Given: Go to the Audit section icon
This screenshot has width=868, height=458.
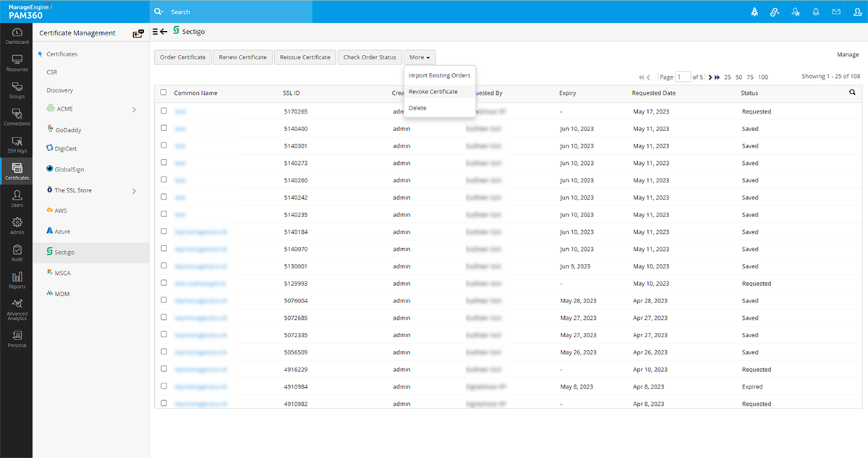Looking at the screenshot, I should click(17, 253).
